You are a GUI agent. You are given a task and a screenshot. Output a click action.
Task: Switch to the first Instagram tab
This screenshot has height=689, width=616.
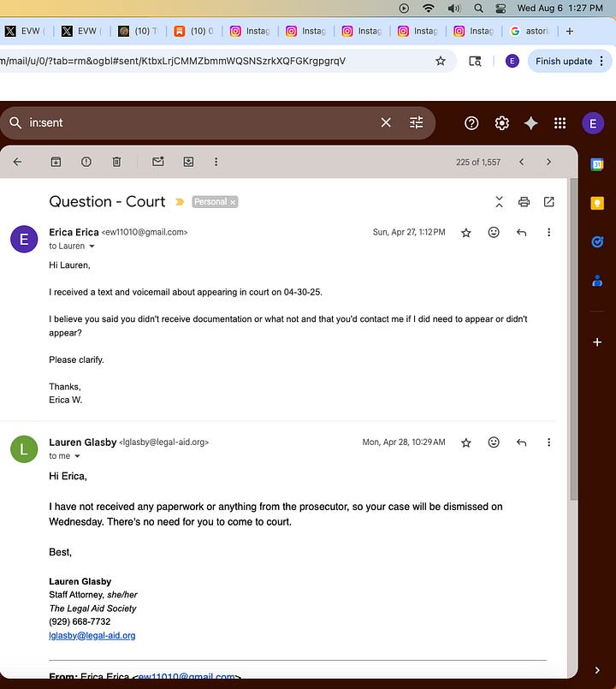click(x=250, y=31)
